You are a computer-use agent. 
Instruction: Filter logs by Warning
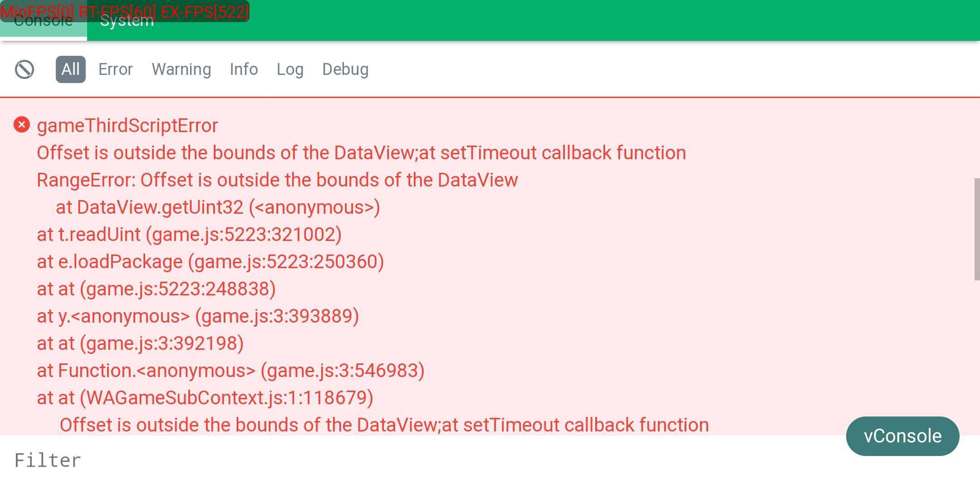click(181, 69)
